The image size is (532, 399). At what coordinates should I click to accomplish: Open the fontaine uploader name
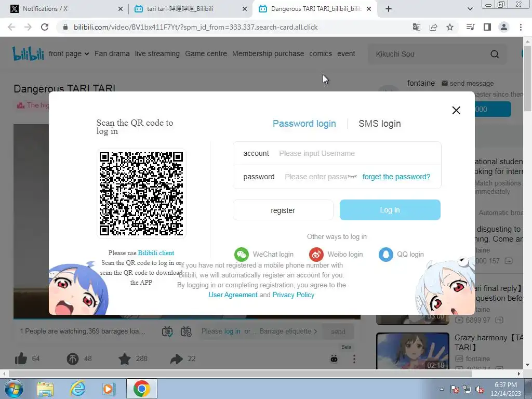pos(421,83)
